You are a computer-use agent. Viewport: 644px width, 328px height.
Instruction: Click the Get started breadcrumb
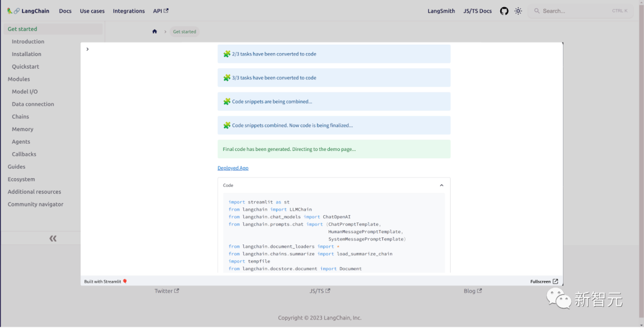click(184, 32)
